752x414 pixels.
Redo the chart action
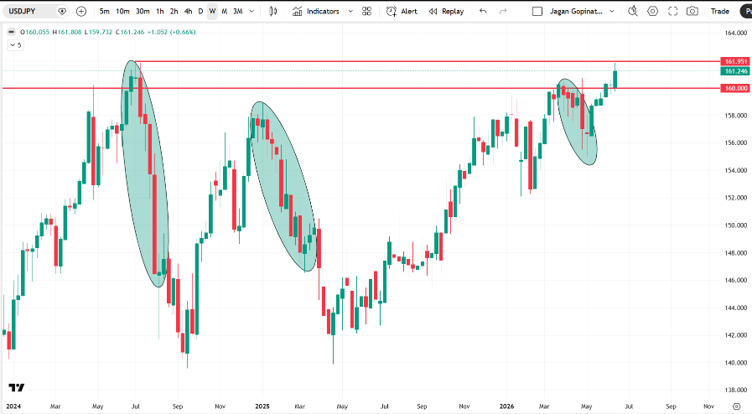pos(503,11)
